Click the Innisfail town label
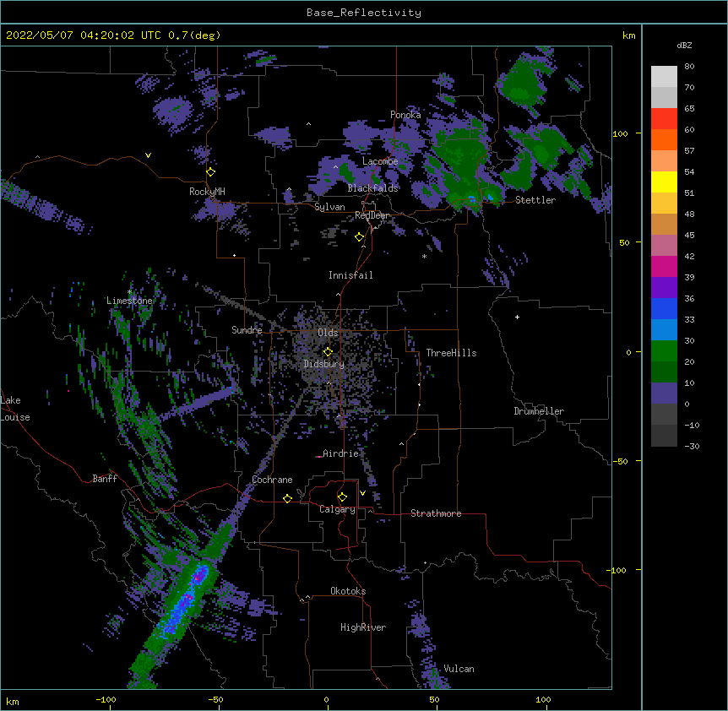Viewport: 728px width, 711px height. click(350, 275)
